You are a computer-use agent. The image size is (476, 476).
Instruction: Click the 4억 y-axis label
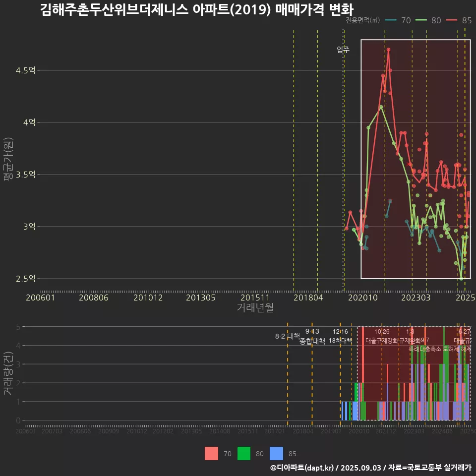coord(29,122)
